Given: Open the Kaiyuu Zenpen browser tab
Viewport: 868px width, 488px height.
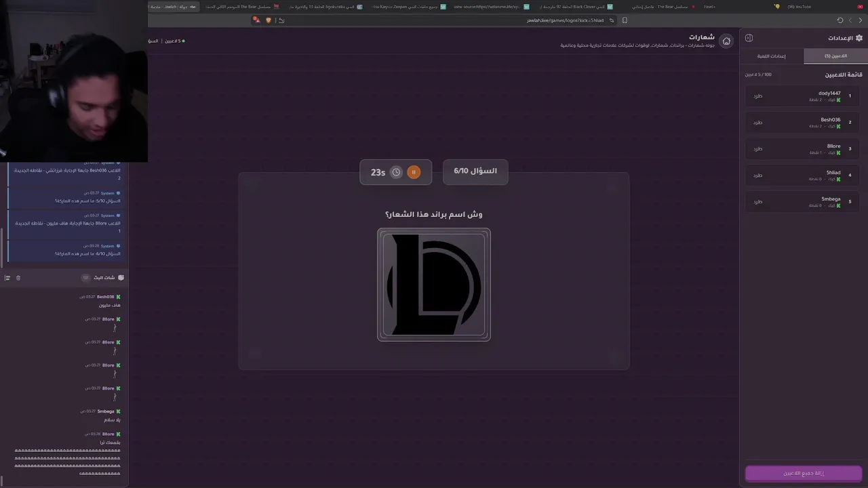Looking at the screenshot, I should pyautogui.click(x=409, y=6).
